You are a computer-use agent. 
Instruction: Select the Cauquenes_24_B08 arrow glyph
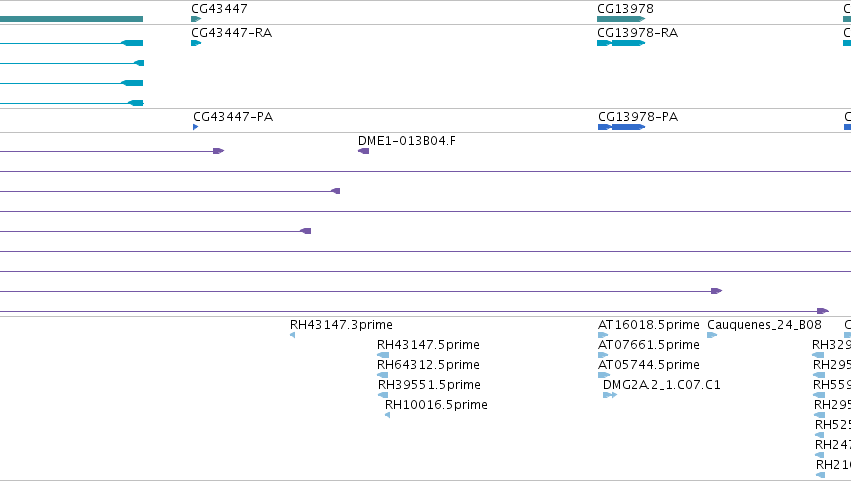pos(712,335)
